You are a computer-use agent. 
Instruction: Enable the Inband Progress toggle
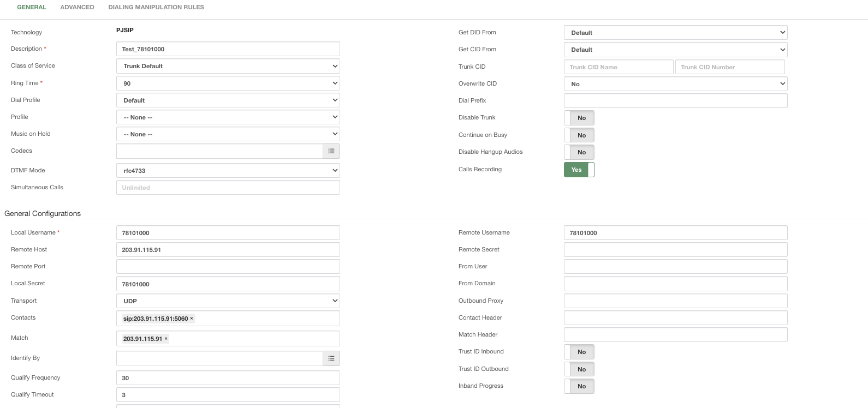pos(579,386)
